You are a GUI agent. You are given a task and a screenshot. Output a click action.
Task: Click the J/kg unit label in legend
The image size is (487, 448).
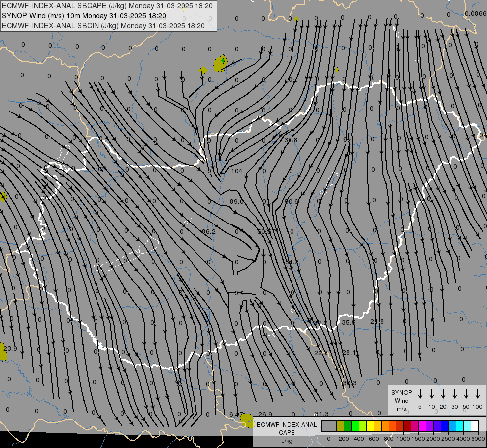click(x=287, y=441)
